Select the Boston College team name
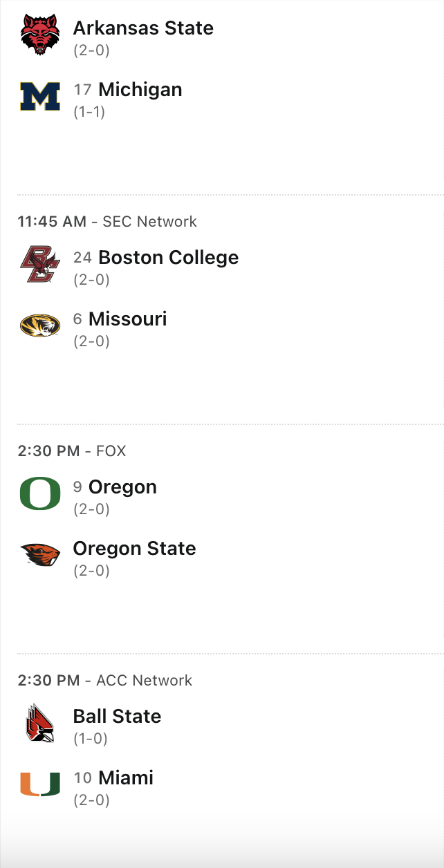This screenshot has width=444, height=868. (x=169, y=258)
